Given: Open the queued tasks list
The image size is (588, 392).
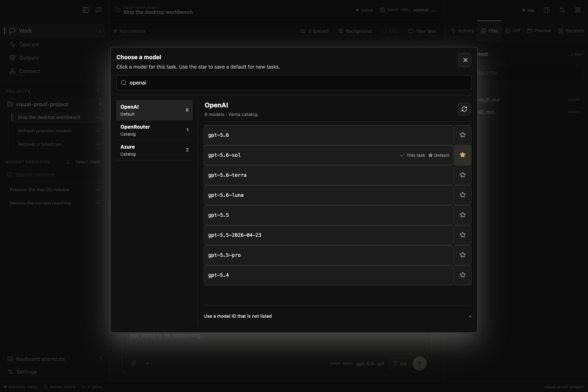Looking at the screenshot, I should point(314,31).
